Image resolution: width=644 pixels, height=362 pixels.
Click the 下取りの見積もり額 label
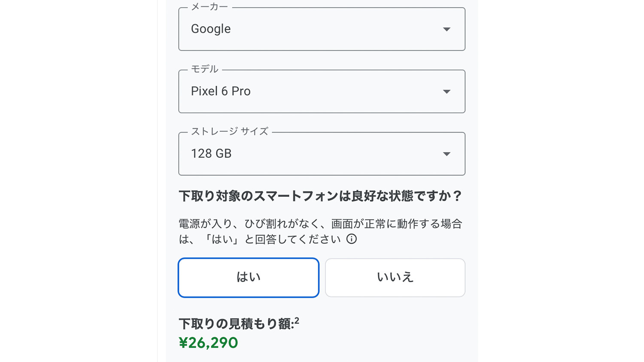click(x=235, y=324)
